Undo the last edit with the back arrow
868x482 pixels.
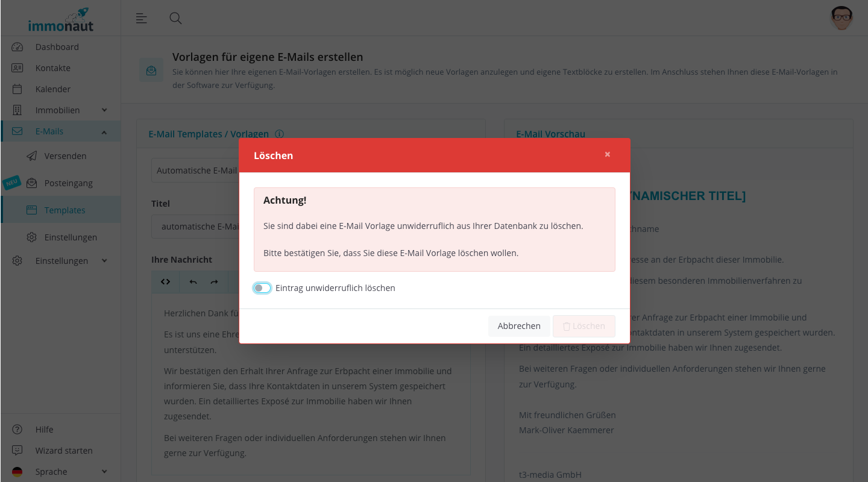coord(192,281)
